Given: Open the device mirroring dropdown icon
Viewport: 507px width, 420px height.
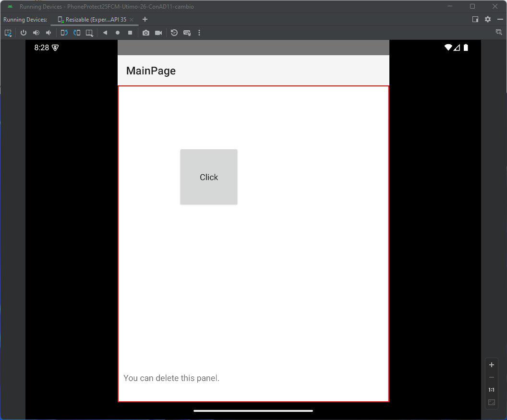Looking at the screenshot, I should pyautogui.click(x=8, y=33).
